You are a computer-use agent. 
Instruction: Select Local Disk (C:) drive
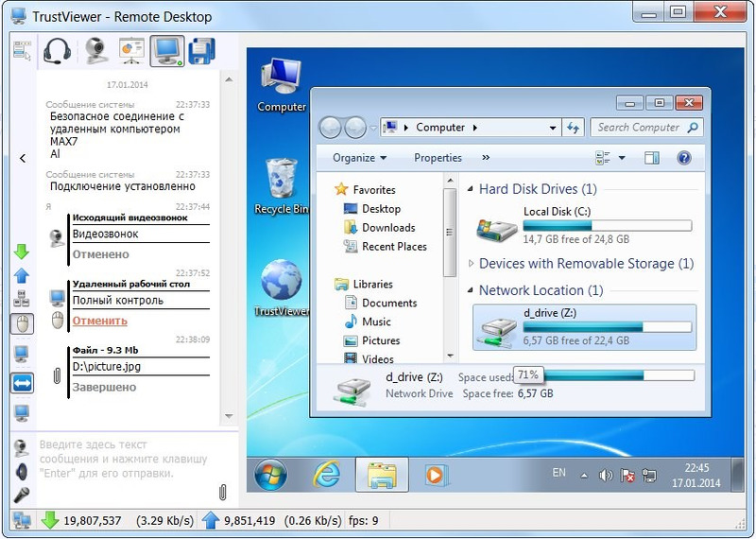coord(583,225)
